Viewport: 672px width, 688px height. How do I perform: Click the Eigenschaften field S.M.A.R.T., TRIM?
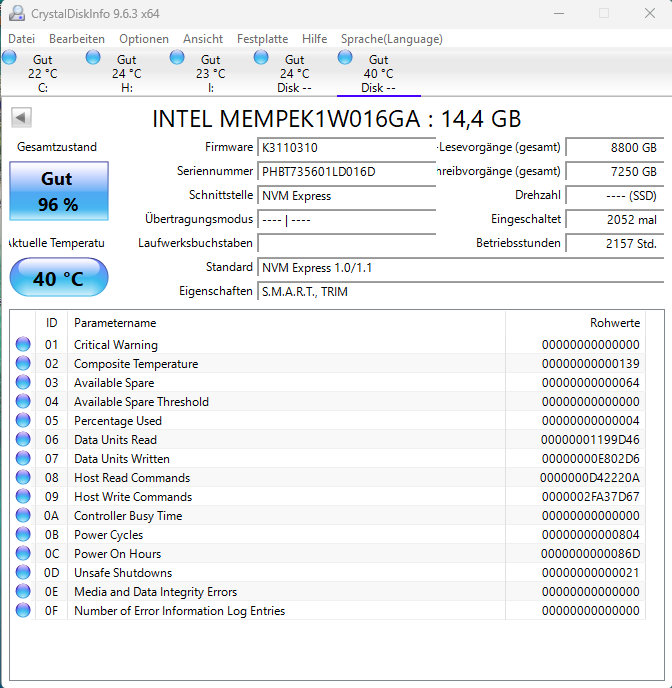[461, 291]
